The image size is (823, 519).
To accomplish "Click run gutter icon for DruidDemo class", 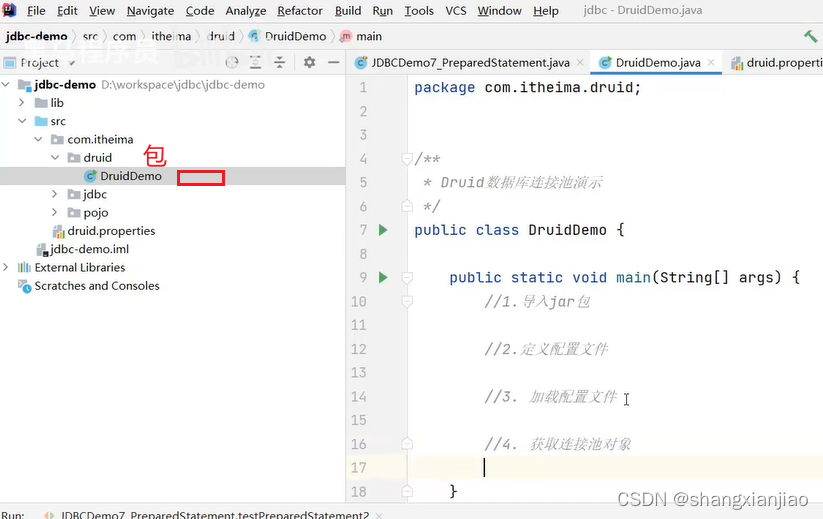I will point(383,229).
